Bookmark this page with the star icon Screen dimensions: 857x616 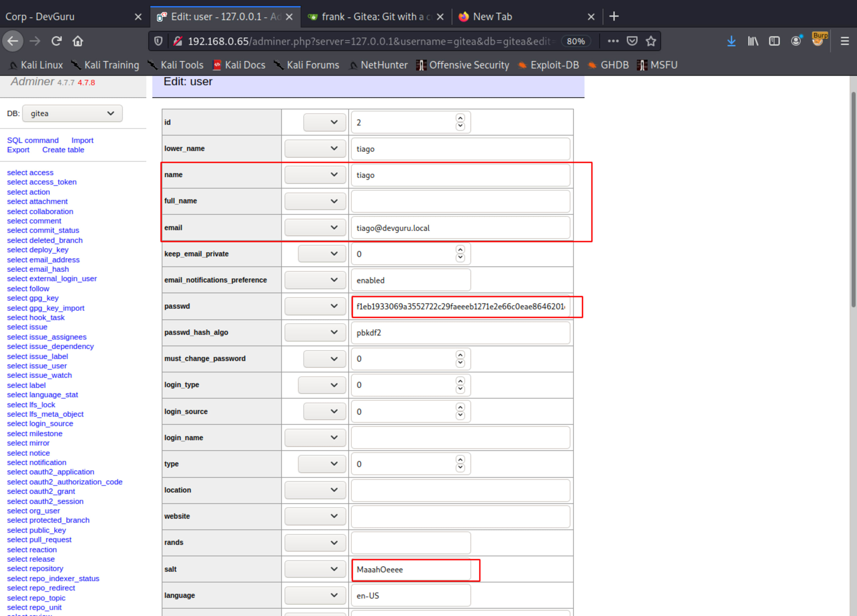pos(651,41)
